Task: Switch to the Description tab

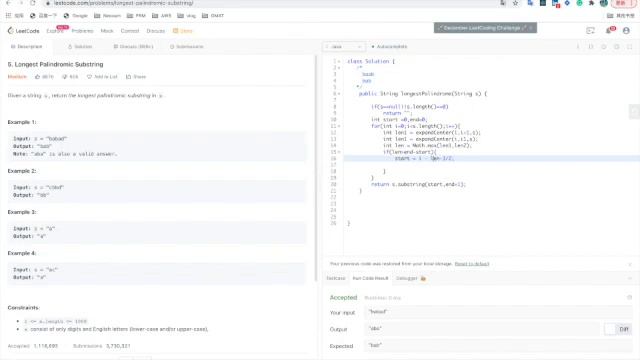Action: (x=27, y=47)
